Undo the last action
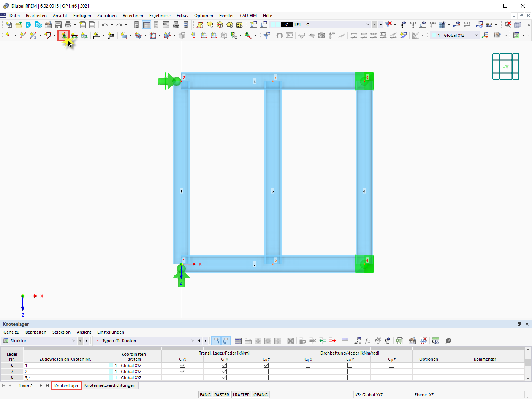532x399 pixels. point(105,25)
